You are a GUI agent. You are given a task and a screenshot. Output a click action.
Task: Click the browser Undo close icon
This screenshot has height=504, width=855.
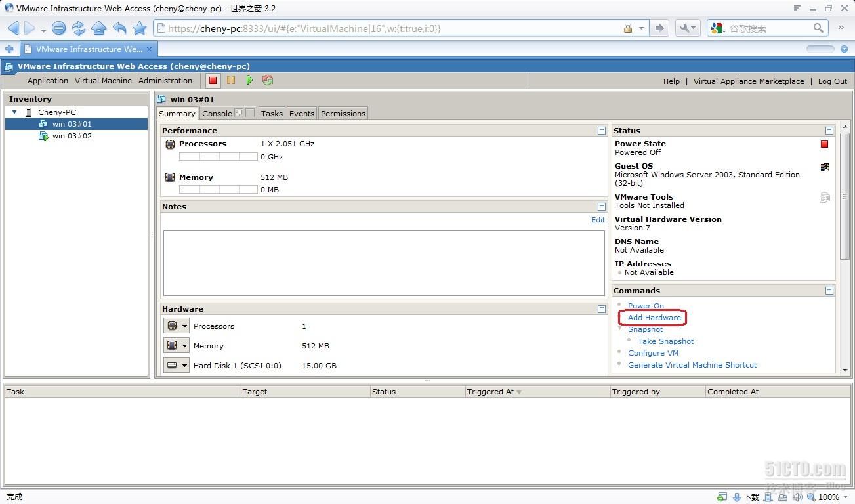(119, 28)
